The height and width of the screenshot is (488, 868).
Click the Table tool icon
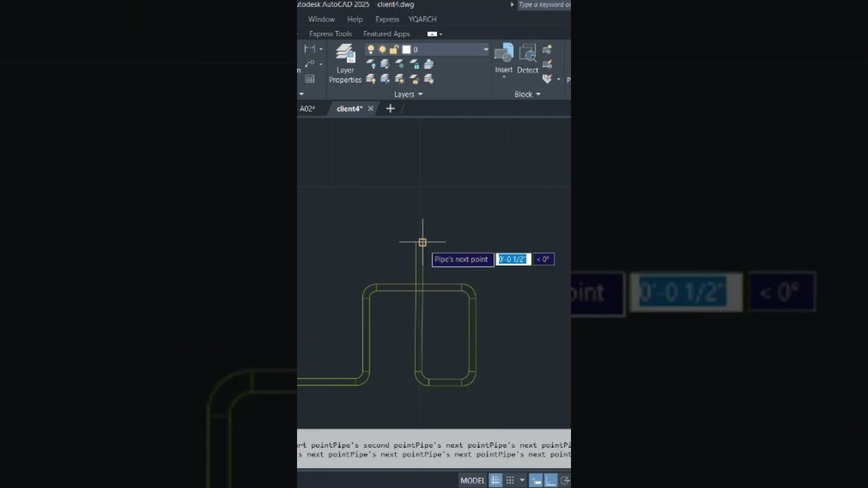309,79
